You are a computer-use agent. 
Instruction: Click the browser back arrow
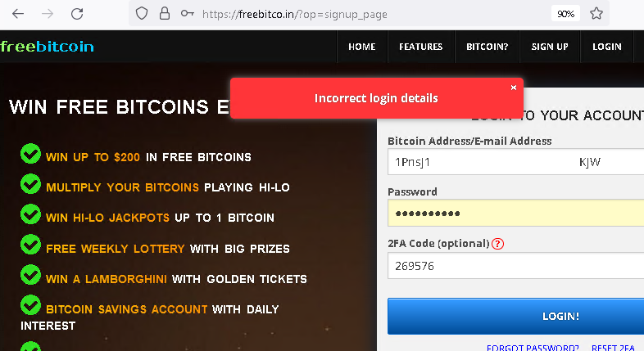(x=18, y=14)
